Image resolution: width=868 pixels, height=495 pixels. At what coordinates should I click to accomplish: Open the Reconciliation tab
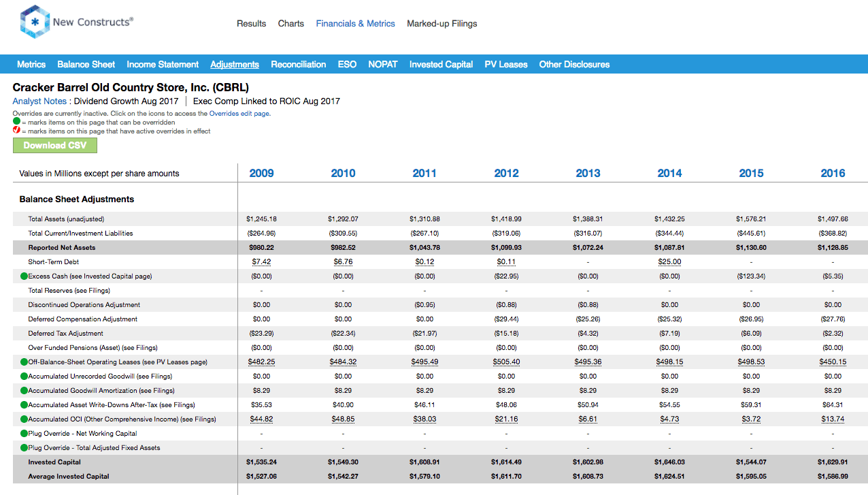(299, 65)
